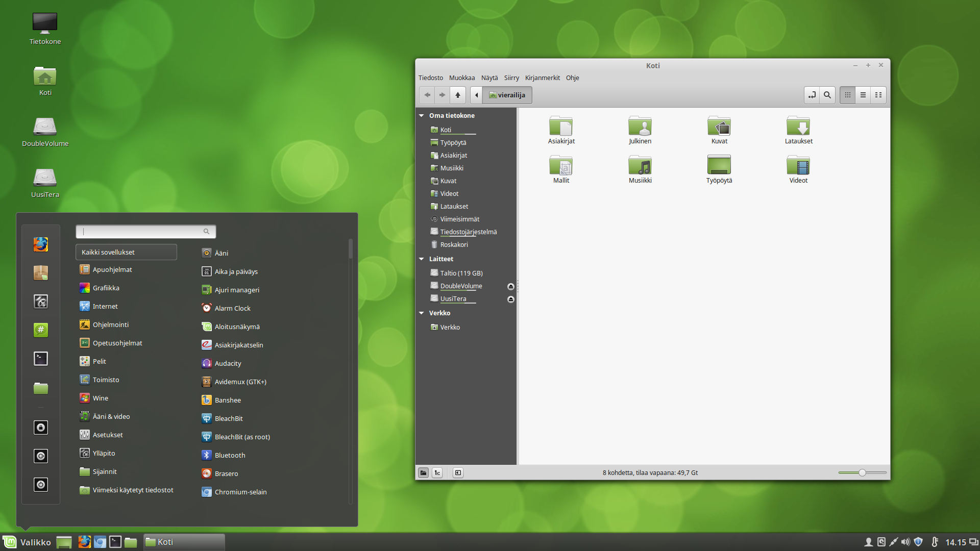This screenshot has width=980, height=551.
Task: Show tree view in sidebar
Action: 437,473
